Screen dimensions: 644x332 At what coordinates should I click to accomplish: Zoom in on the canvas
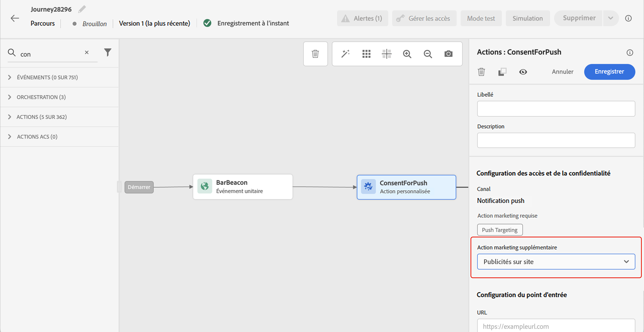pyautogui.click(x=407, y=54)
